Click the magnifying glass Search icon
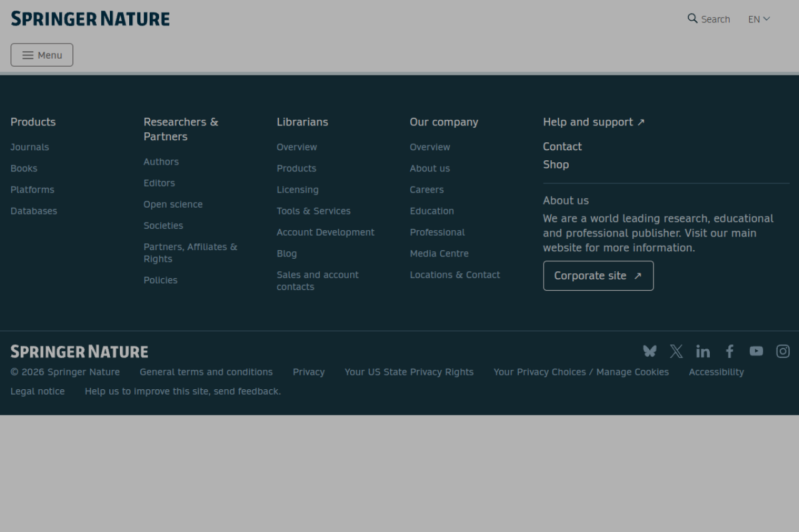799x532 pixels. point(693,19)
